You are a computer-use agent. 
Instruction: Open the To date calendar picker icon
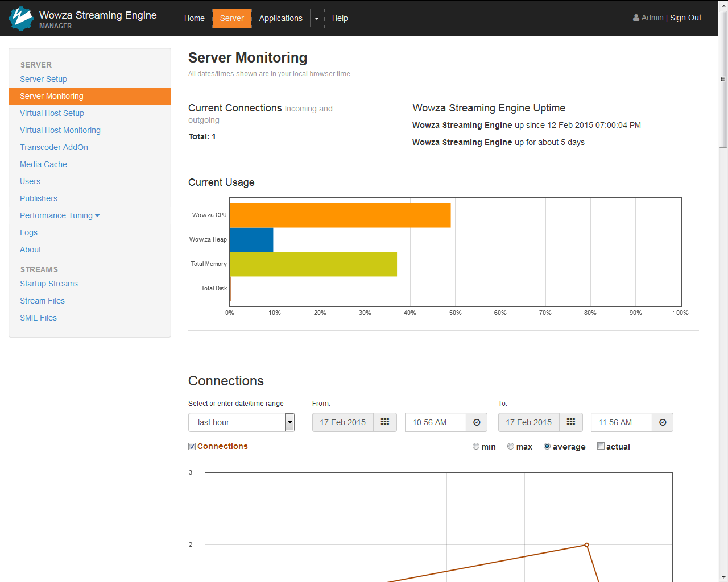[x=571, y=422]
